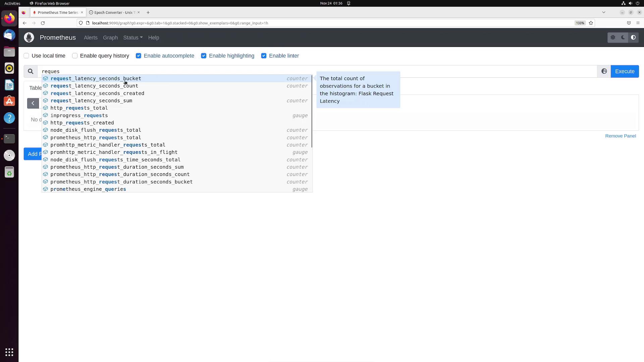The width and height of the screenshot is (644, 362).
Task: Open the metrics explorer globe icon
Action: pyautogui.click(x=604, y=71)
